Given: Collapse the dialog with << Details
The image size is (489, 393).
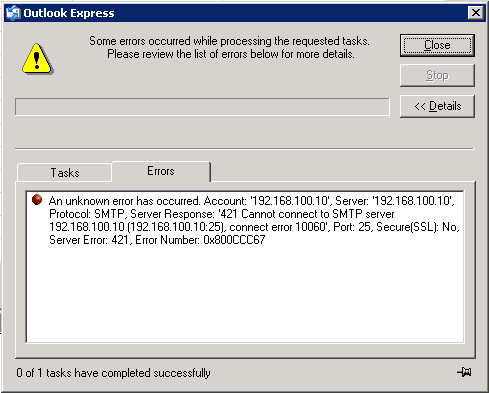Looking at the screenshot, I should 437,106.
